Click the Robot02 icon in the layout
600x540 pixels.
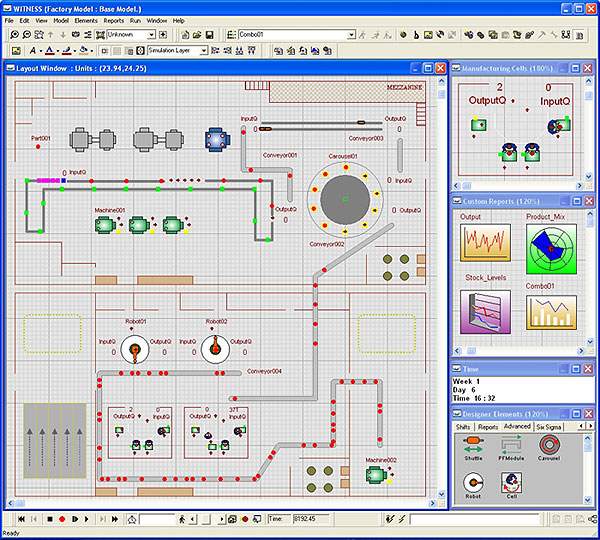[x=215, y=349]
